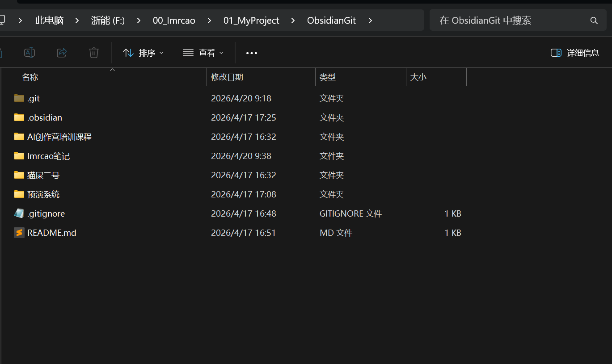This screenshot has height=364, width=612.
Task: Sort by 修改日期 column header
Action: (227, 77)
